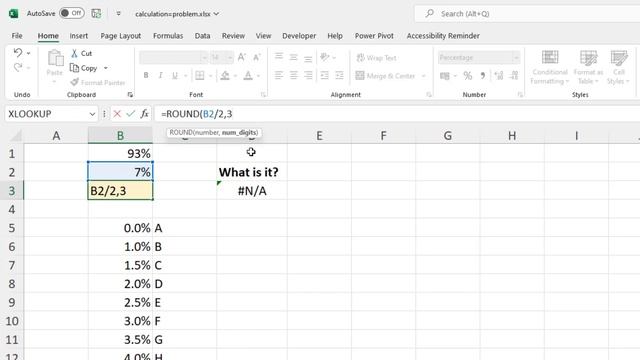Apply Comma Style format
The width and height of the screenshot is (640, 360).
coord(482,76)
